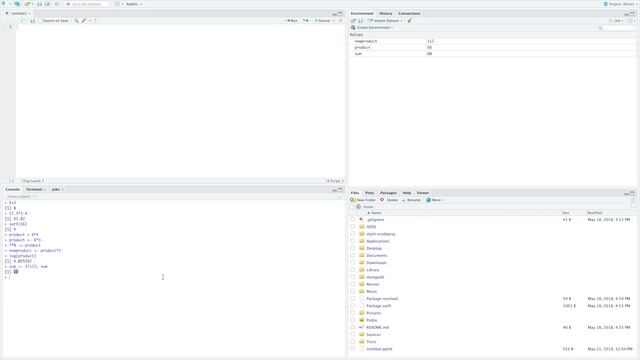Open the List view dropdown in Environment
Viewport: 640px width, 360px height.
click(x=616, y=20)
